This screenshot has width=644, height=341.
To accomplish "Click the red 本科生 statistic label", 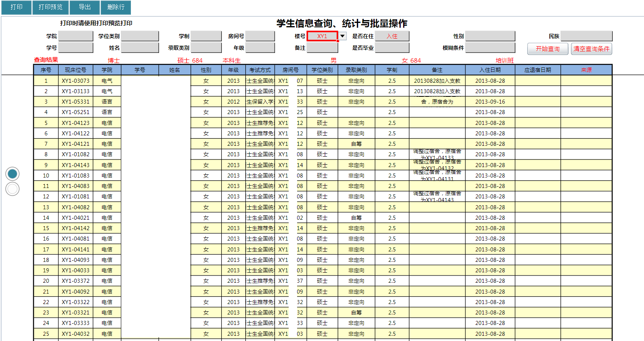I will 232,61.
